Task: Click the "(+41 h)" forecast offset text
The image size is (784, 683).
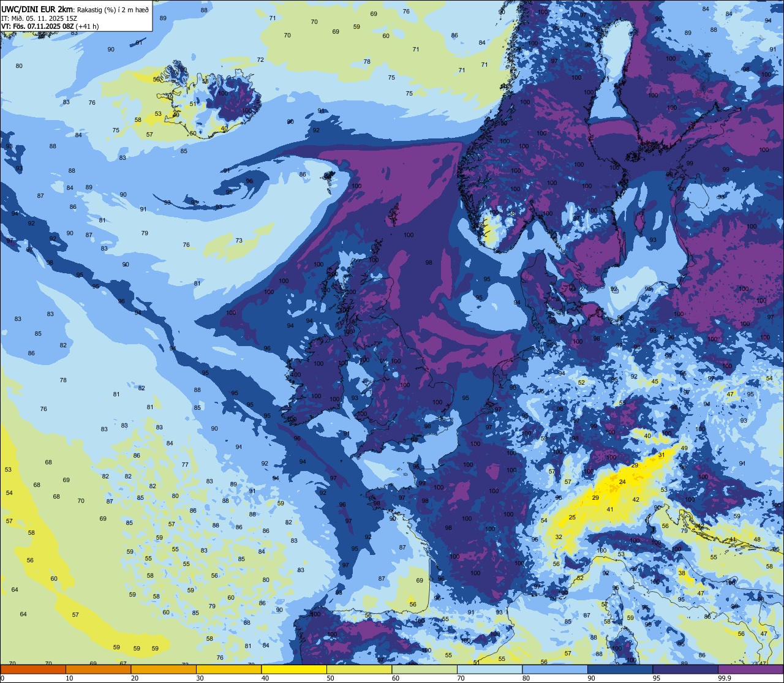Action: 87,26
